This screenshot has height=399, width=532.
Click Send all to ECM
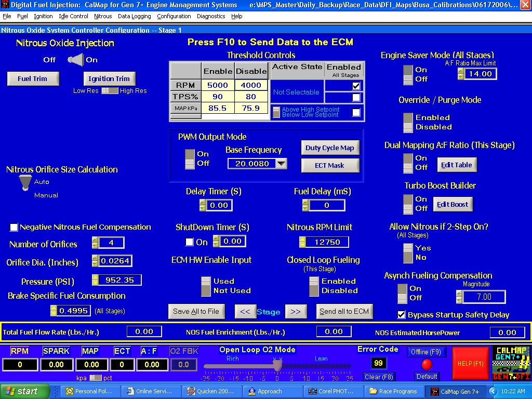[344, 312]
